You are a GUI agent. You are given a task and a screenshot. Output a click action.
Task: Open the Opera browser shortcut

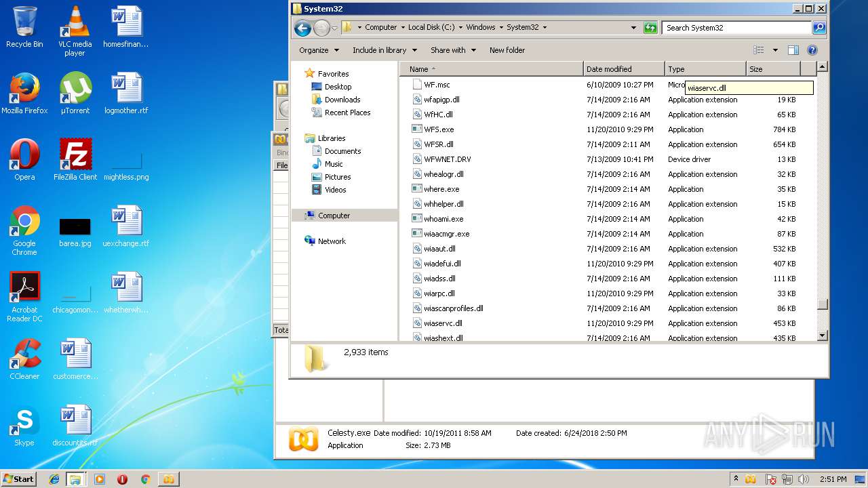pos(24,160)
